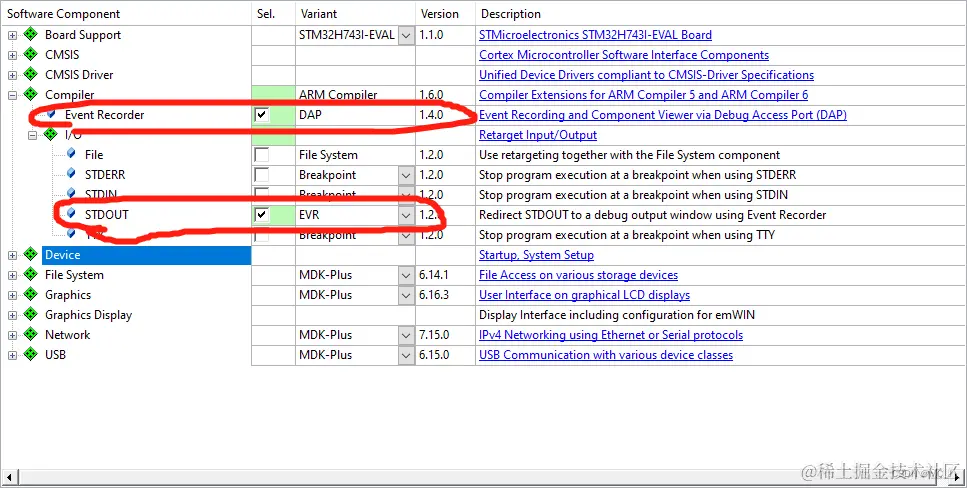
Task: Open User Interface on graphical LCD displays link
Action: click(585, 295)
